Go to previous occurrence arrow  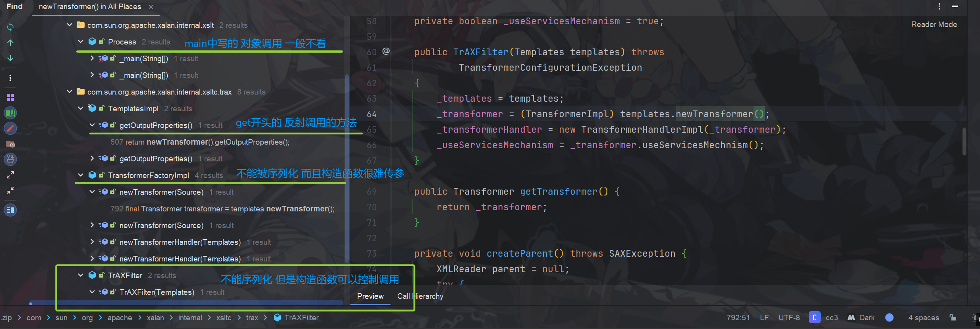click(x=10, y=43)
